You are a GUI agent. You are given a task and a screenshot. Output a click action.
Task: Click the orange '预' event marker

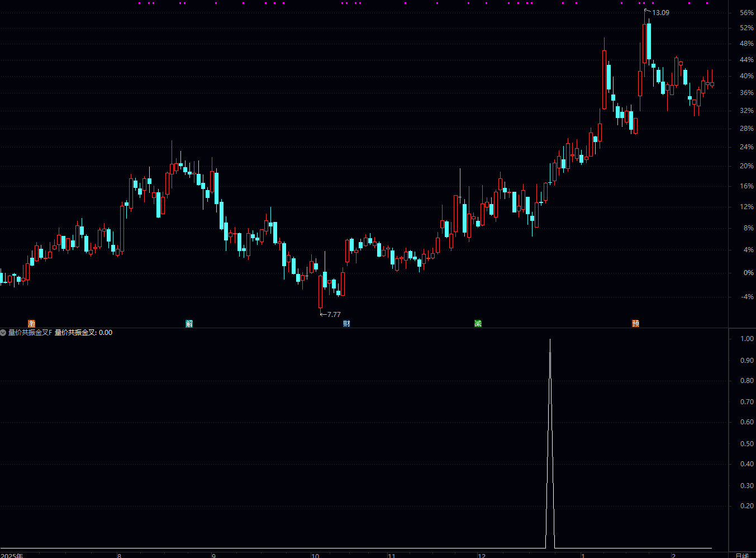[635, 323]
